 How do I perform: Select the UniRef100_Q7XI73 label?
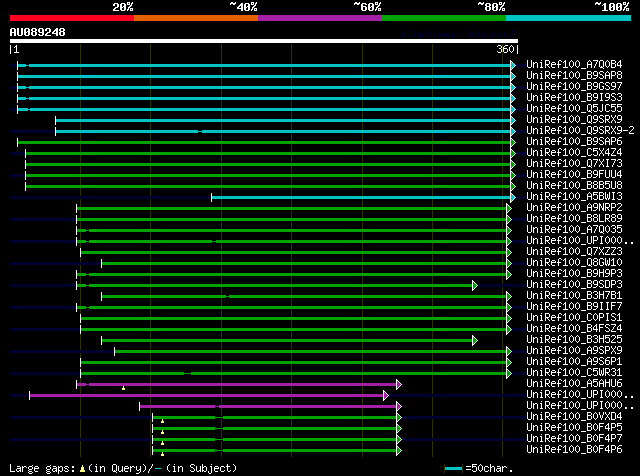pyautogui.click(x=574, y=163)
